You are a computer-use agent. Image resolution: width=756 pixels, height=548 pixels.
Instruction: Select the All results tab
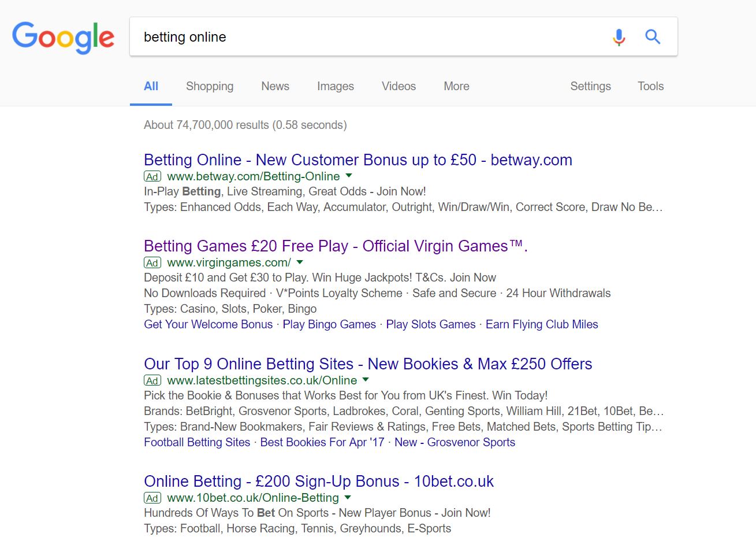click(x=151, y=86)
